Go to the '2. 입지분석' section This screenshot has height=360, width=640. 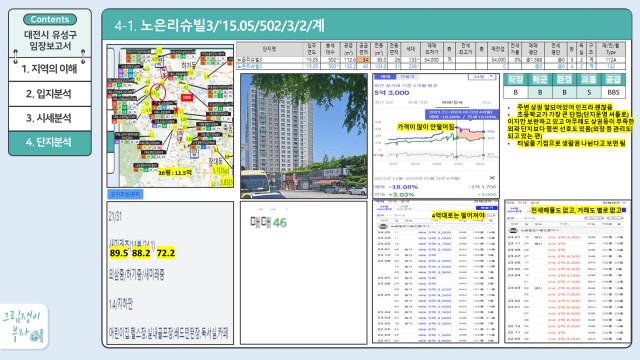click(50, 93)
